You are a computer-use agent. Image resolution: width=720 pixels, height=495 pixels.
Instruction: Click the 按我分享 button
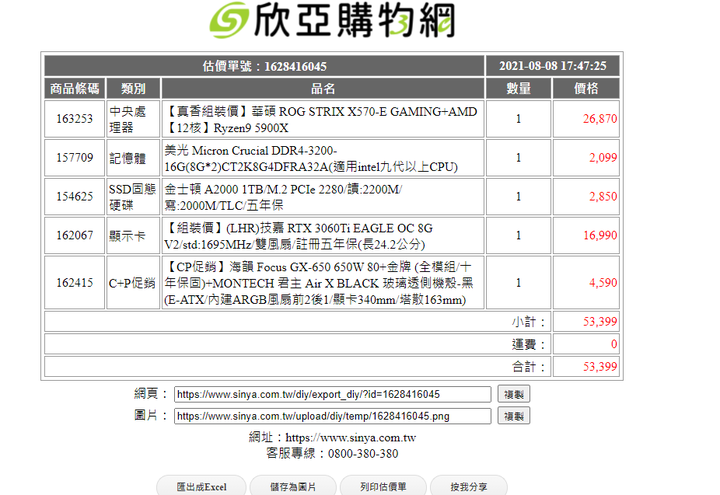coord(468,486)
